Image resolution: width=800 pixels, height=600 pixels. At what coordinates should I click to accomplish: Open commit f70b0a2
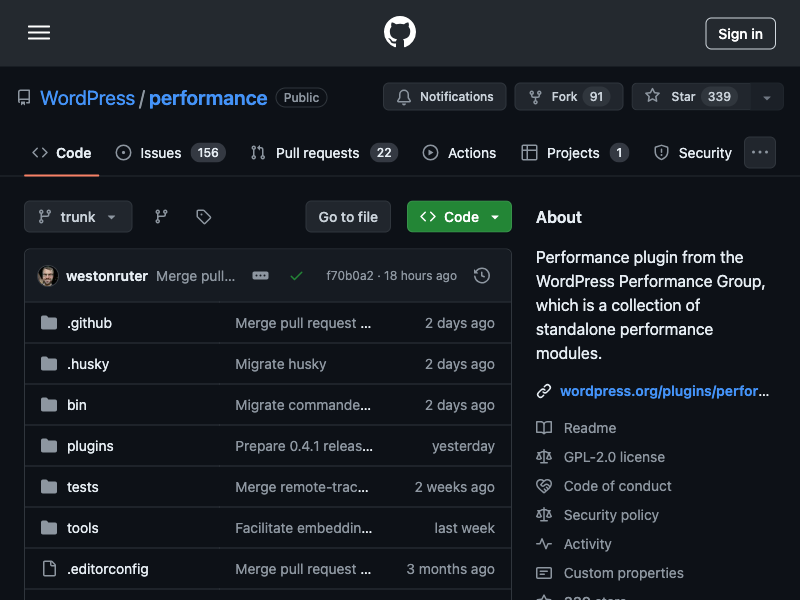click(349, 276)
